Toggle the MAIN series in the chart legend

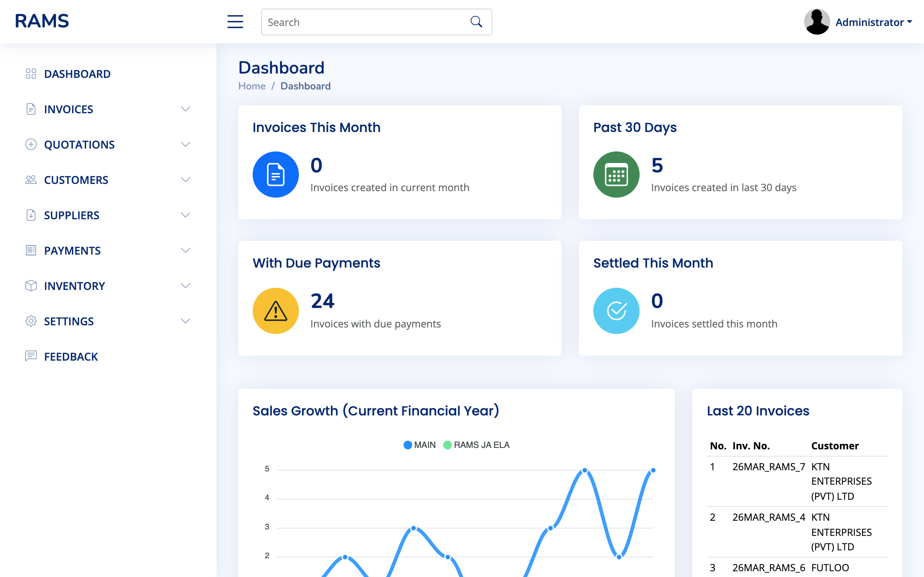coord(419,445)
